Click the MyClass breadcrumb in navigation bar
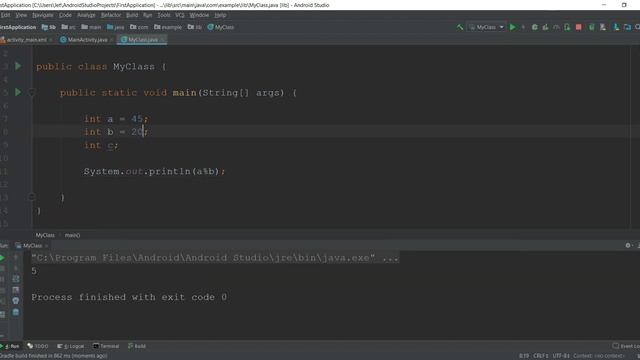 (x=221, y=27)
